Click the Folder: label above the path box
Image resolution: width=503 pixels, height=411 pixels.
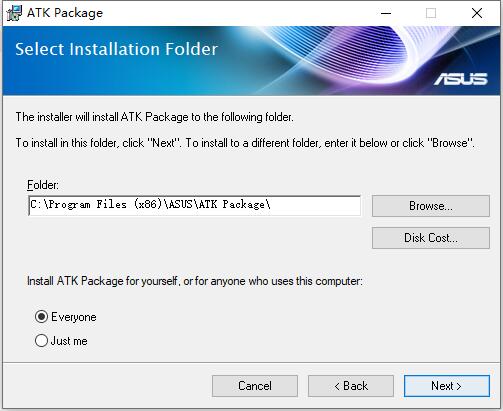pos(43,185)
